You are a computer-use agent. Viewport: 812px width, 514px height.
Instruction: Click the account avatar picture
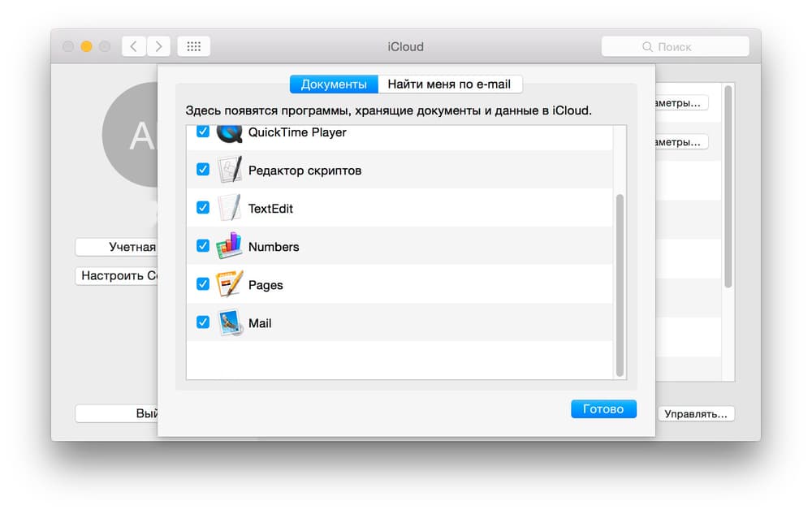130,134
